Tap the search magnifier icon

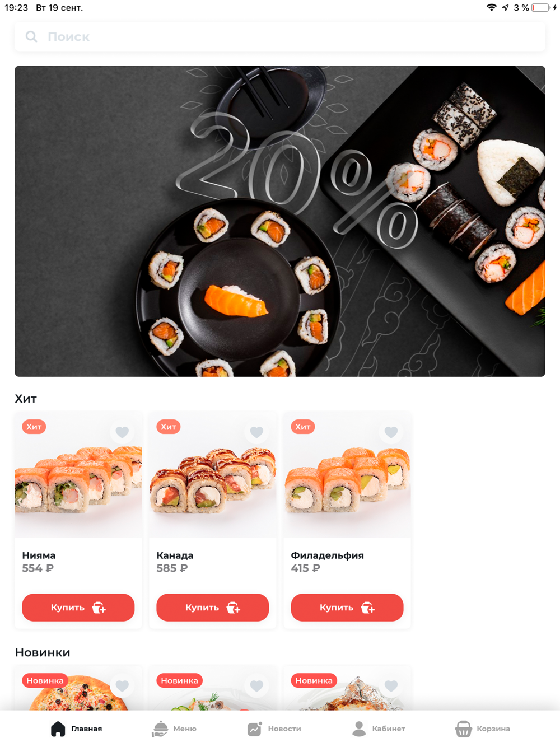click(x=31, y=37)
